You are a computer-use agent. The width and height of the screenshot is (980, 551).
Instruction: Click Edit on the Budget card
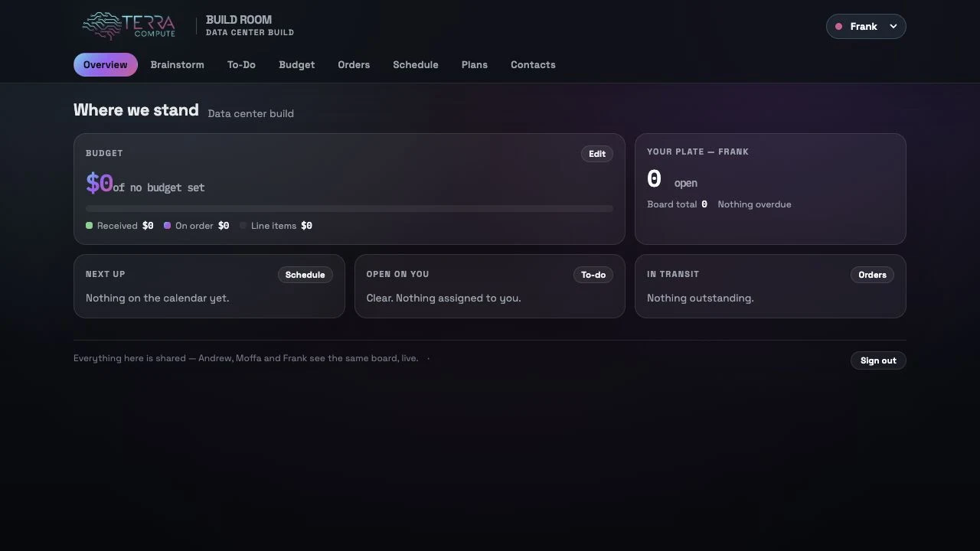(x=597, y=154)
